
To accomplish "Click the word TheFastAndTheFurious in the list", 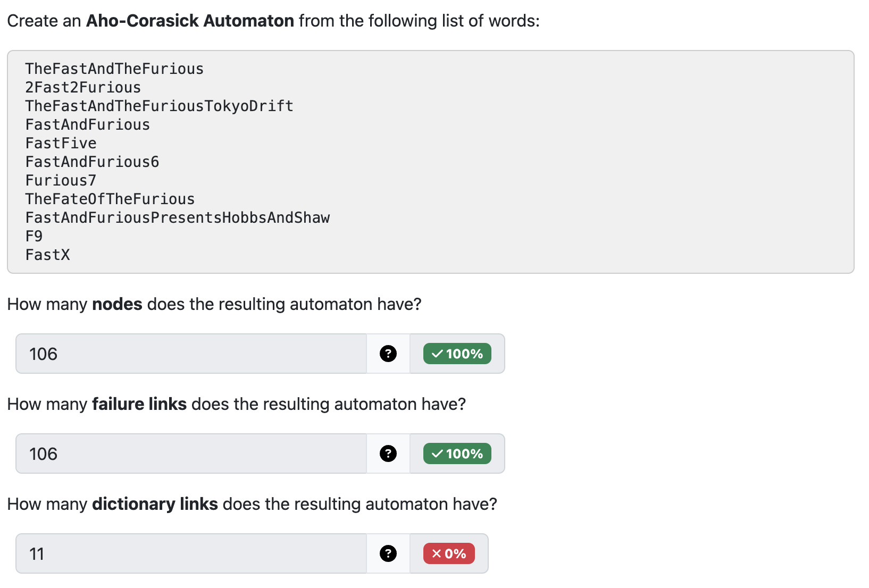I will (x=114, y=68).
